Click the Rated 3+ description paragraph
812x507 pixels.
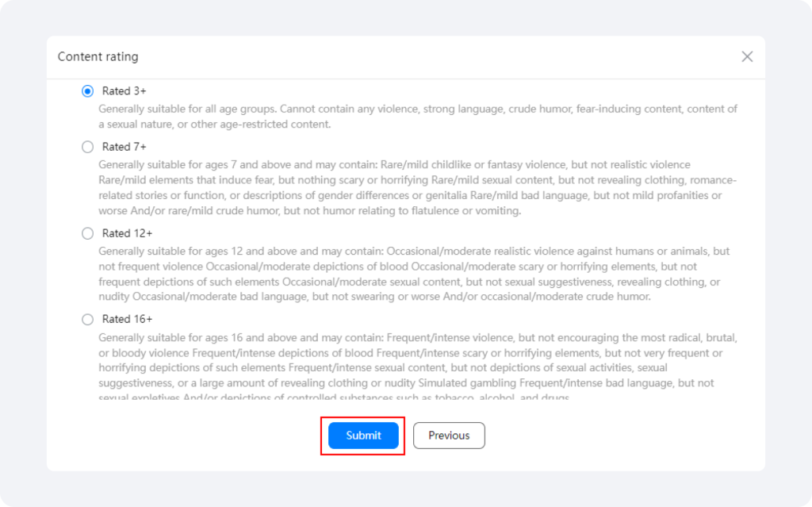[418, 117]
